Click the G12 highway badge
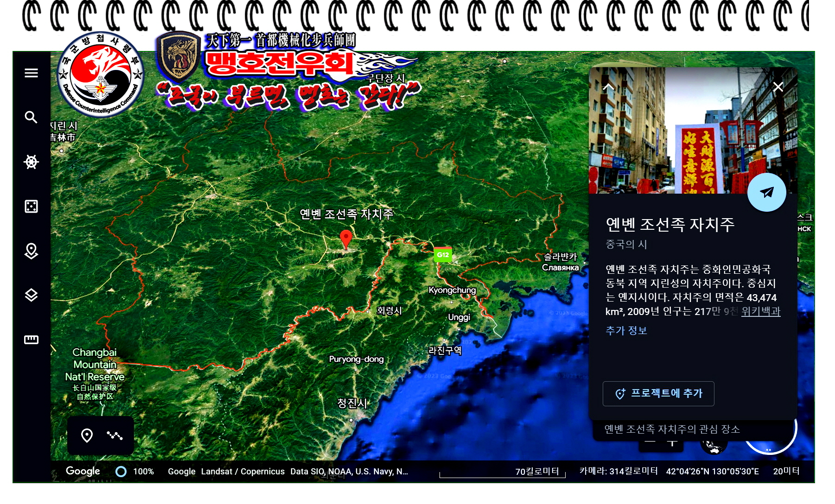 pos(443,254)
